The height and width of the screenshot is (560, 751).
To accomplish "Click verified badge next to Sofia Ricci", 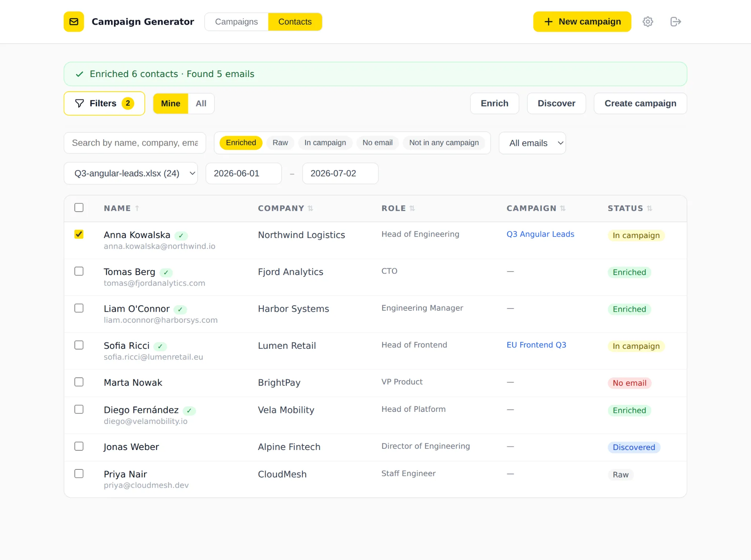I will [160, 346].
